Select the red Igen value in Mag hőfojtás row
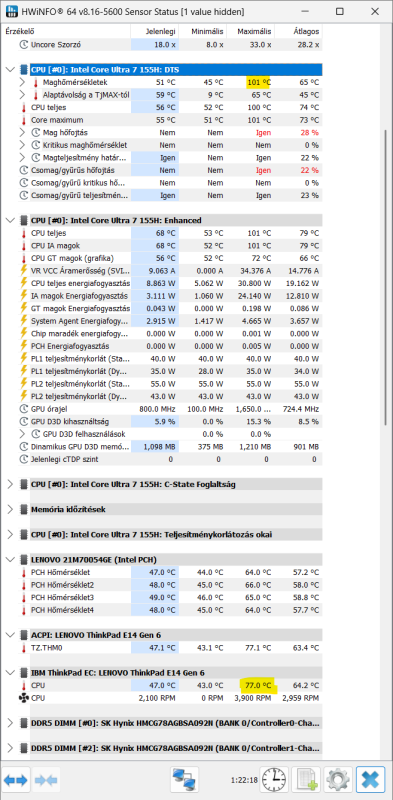The image size is (393, 800). pos(263,132)
